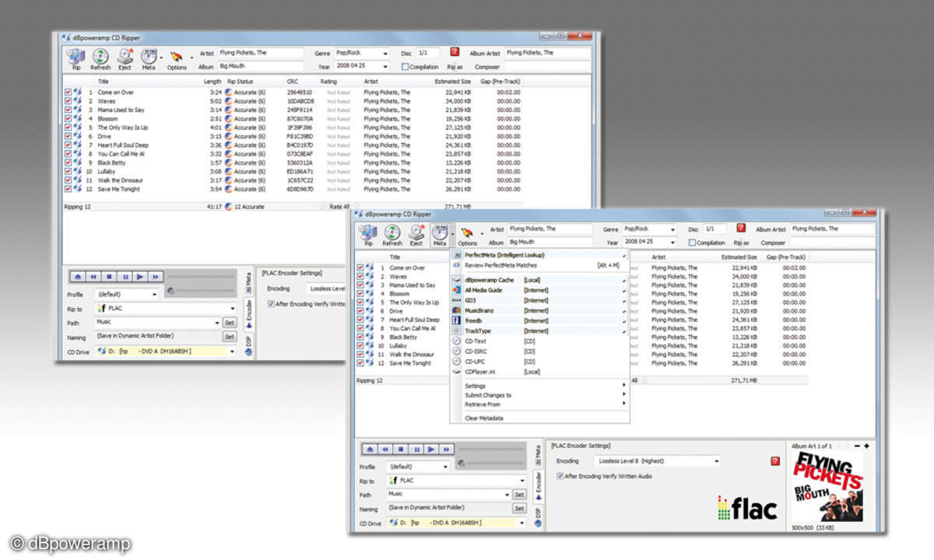
Task: Click eject transport button in front window player
Action: pos(370,449)
